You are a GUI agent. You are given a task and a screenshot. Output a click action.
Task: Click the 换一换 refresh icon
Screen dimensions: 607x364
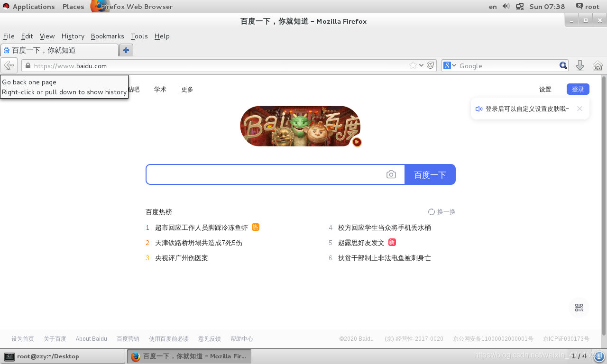click(432, 212)
